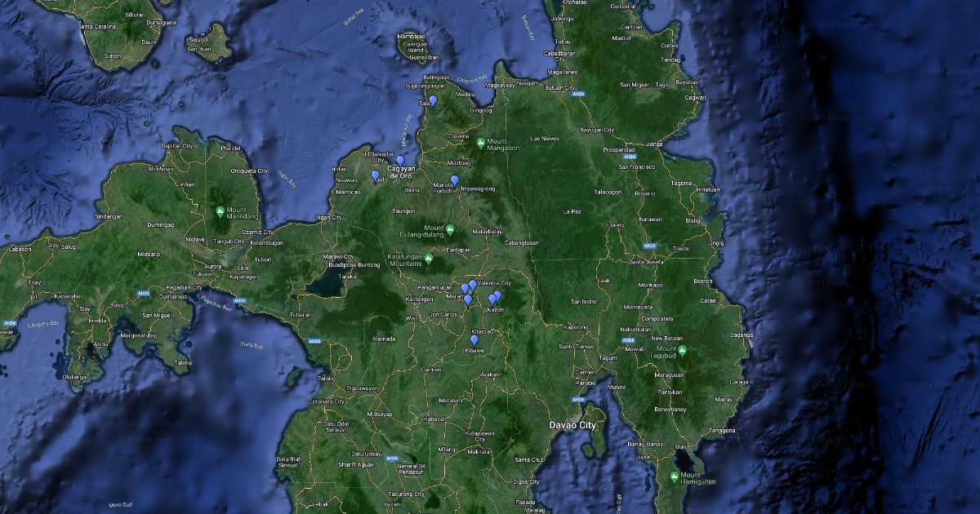980x514 pixels.
Task: Click the Mount Tagubud peak icon
Action: coord(682,350)
